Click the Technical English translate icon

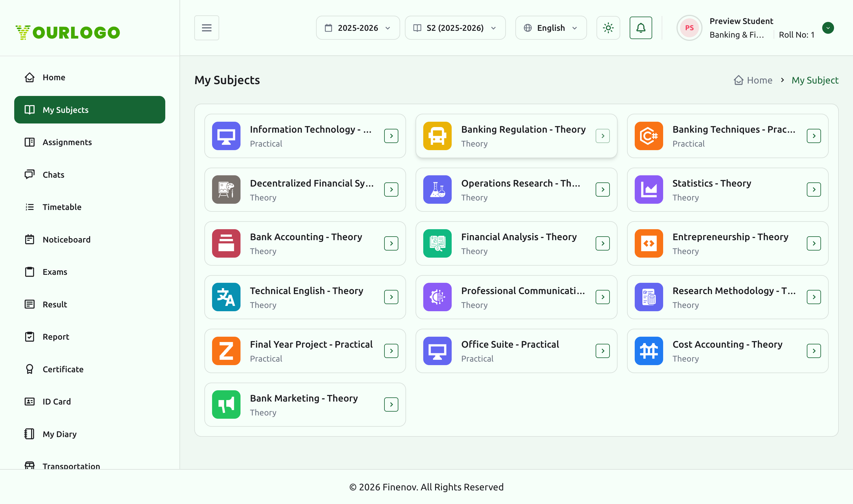coord(226,297)
